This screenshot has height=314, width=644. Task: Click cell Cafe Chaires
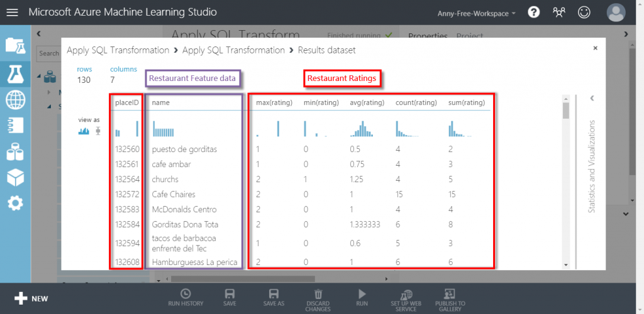[x=174, y=194]
